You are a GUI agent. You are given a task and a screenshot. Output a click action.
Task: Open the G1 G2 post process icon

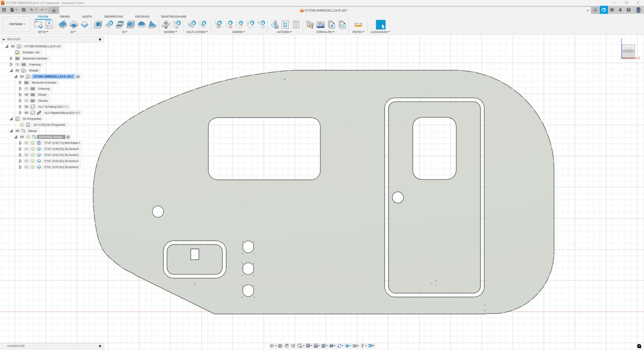pos(285,24)
